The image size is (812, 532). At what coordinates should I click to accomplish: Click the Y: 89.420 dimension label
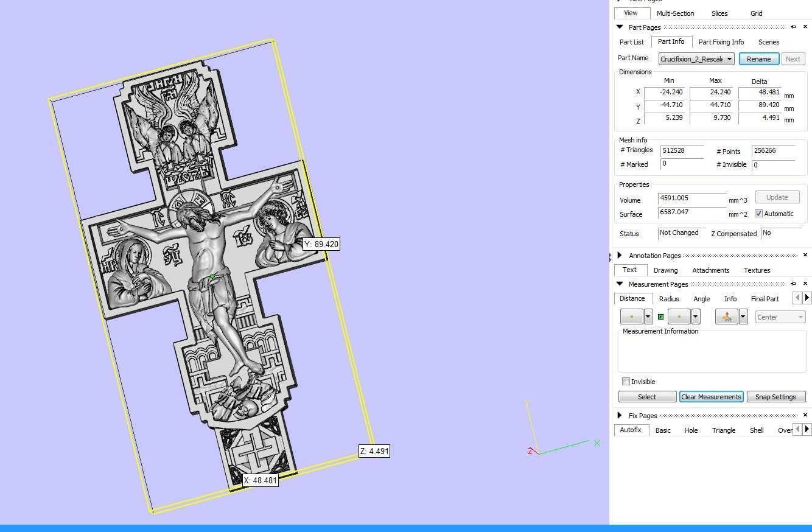pyautogui.click(x=321, y=244)
